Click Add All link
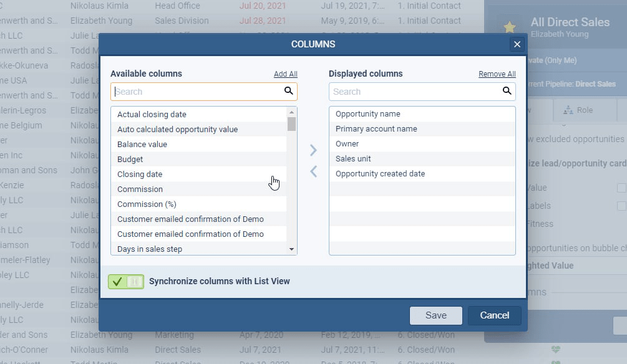627x364 pixels. (285, 74)
